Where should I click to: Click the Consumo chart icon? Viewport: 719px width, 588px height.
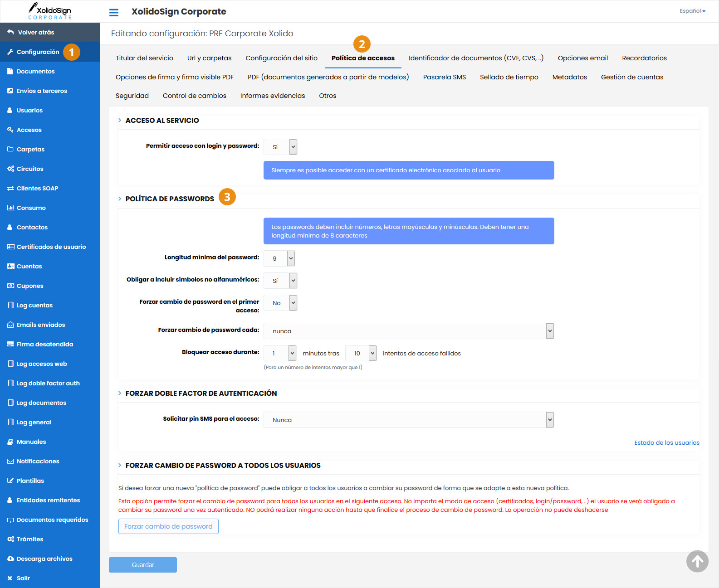[10, 208]
